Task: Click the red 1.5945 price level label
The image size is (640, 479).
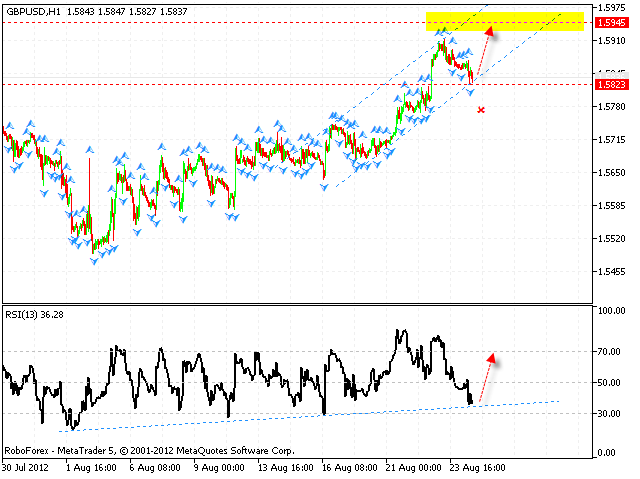Action: [x=610, y=22]
